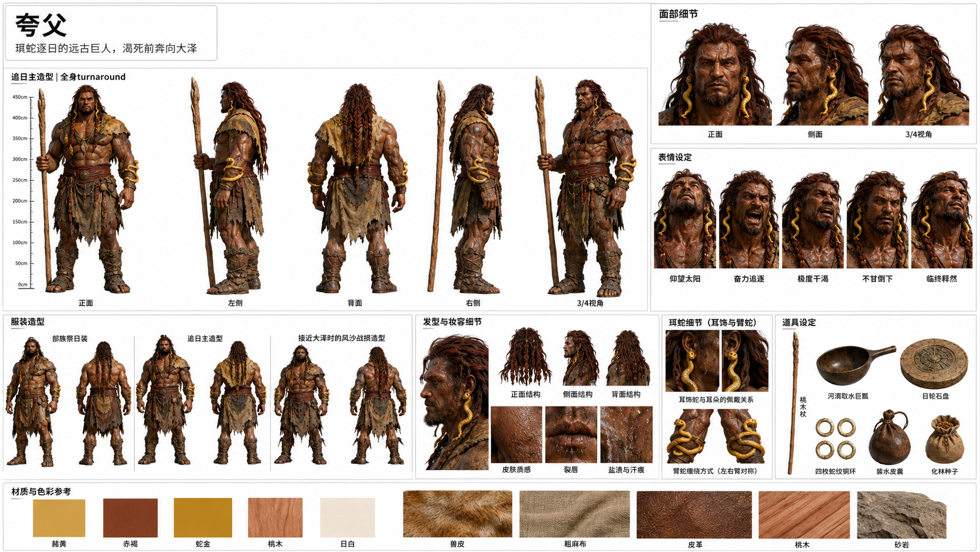Open the 砂岩 rock texture sample
980x552 pixels.
(901, 514)
